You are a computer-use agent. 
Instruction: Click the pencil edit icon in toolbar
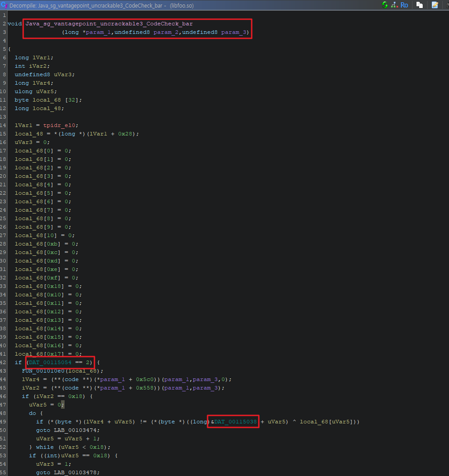coord(435,5)
